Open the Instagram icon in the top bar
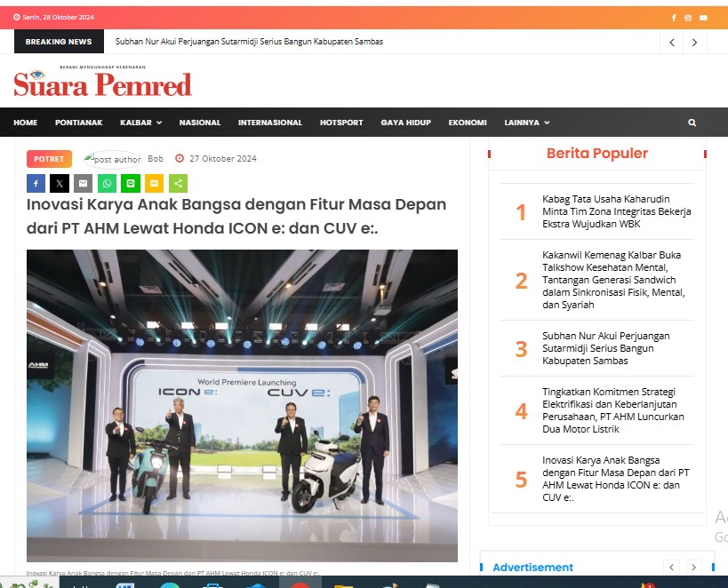The height and width of the screenshot is (588, 728). click(688, 18)
